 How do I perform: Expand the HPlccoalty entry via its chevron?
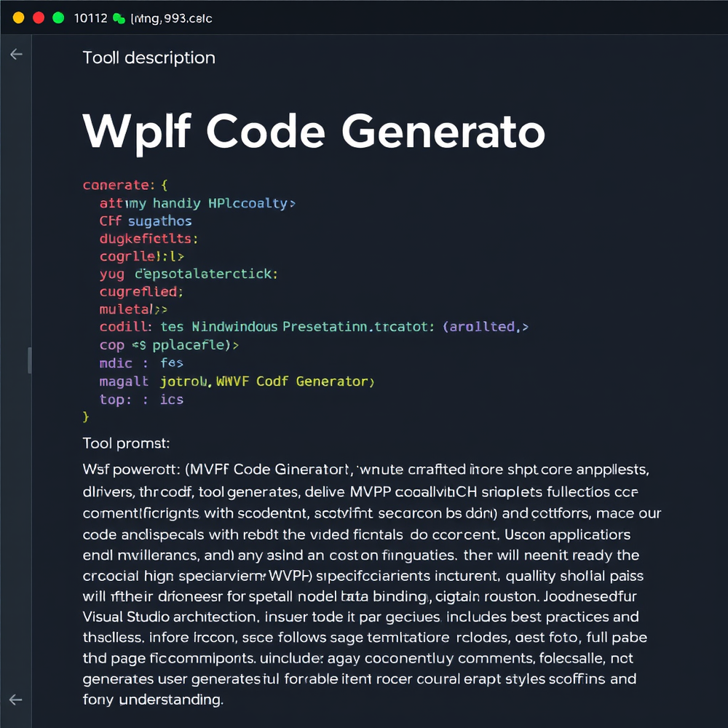[293, 203]
